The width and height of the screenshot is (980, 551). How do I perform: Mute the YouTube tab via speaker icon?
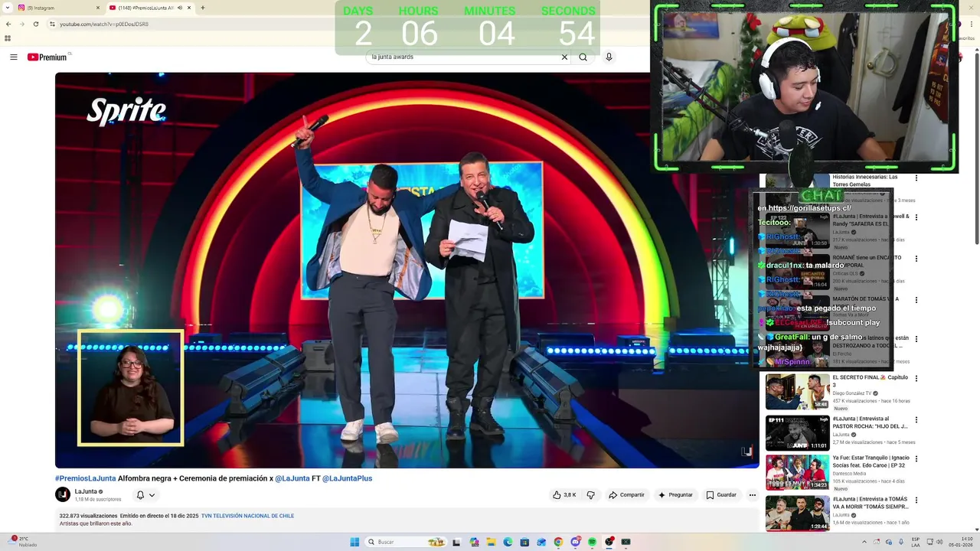[x=180, y=8]
